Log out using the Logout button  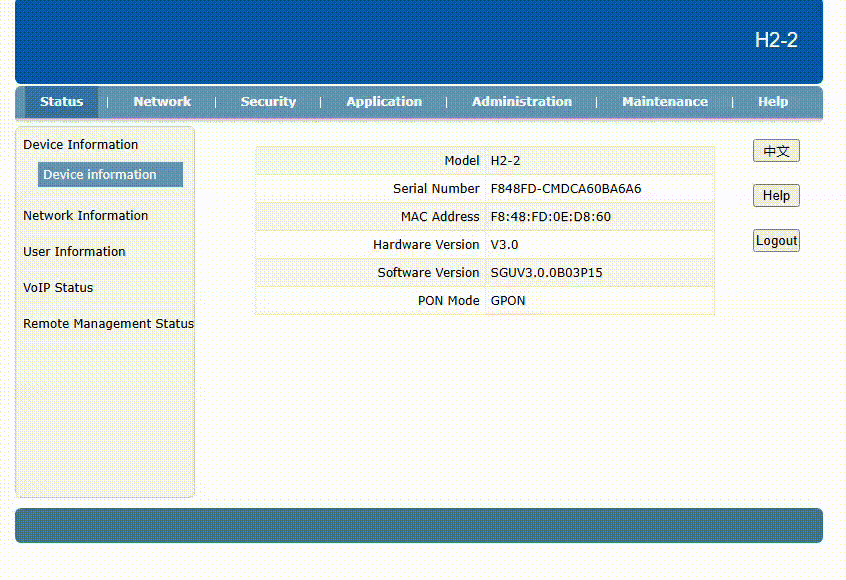(776, 241)
